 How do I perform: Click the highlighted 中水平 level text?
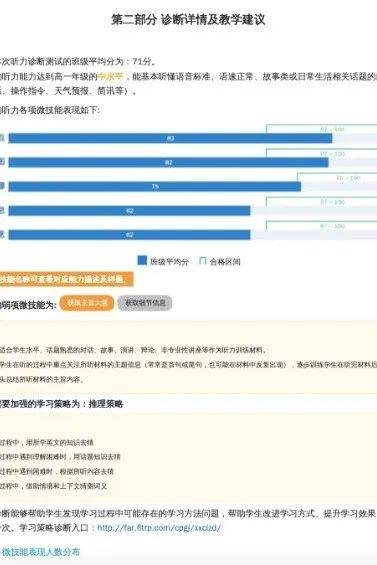[111, 76]
